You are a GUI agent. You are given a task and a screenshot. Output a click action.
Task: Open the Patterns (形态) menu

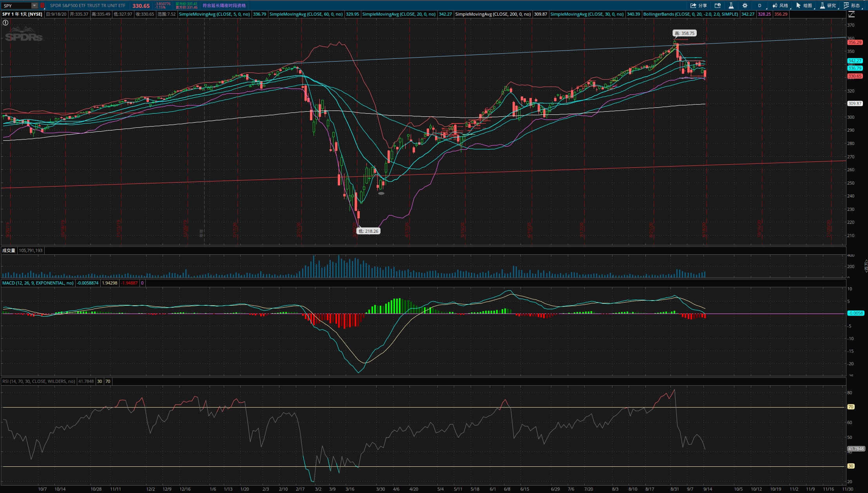852,5
